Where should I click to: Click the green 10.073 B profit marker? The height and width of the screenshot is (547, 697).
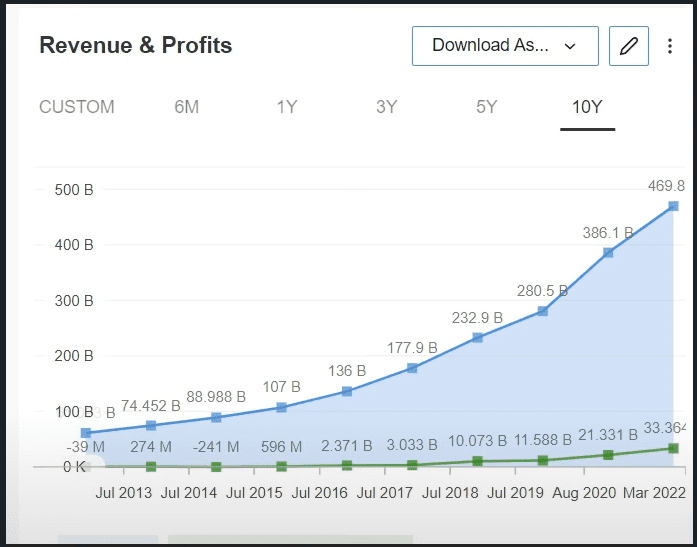478,461
